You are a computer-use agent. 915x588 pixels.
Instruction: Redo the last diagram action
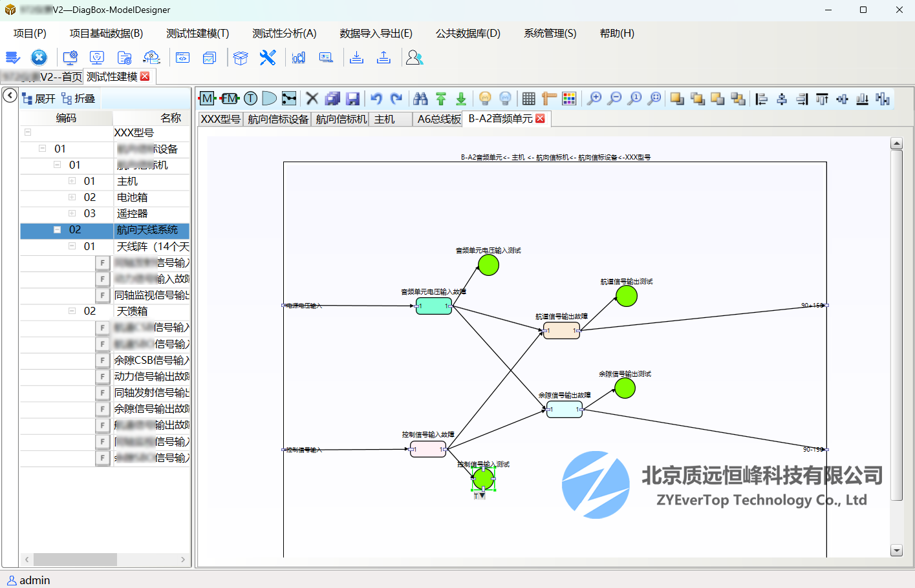(x=396, y=98)
